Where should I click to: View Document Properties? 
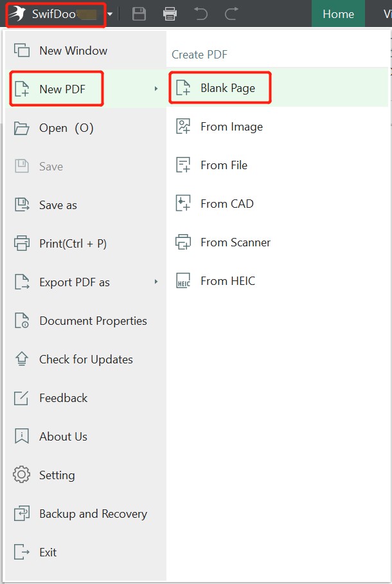(x=93, y=320)
